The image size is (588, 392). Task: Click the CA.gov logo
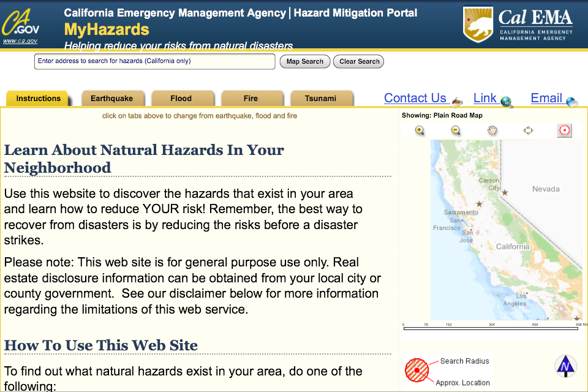point(20,23)
